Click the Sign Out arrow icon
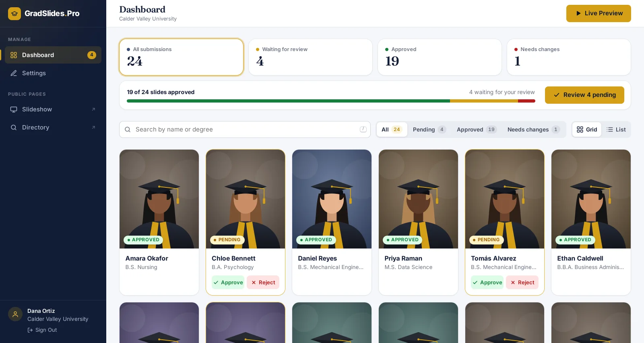 tap(30, 330)
